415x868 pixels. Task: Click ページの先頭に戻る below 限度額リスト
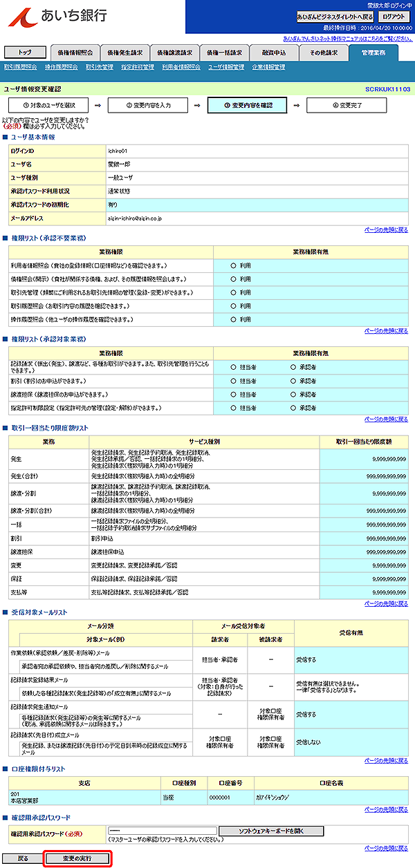point(386,603)
